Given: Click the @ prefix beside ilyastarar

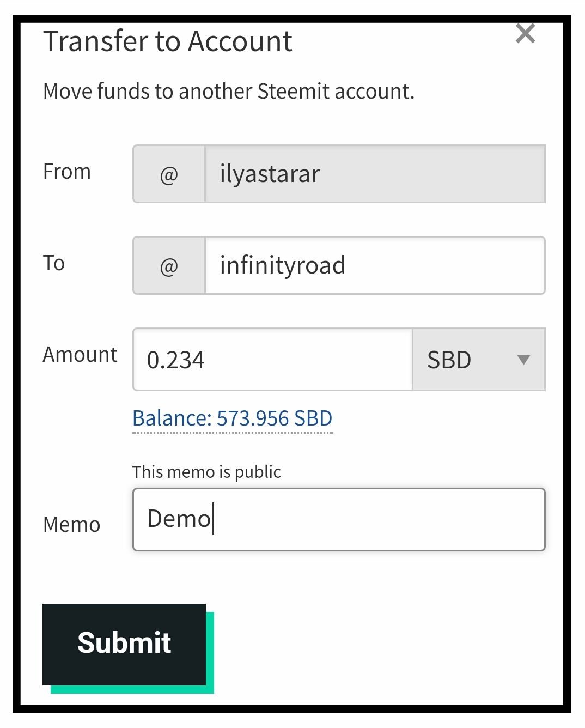Looking at the screenshot, I should coord(169,174).
